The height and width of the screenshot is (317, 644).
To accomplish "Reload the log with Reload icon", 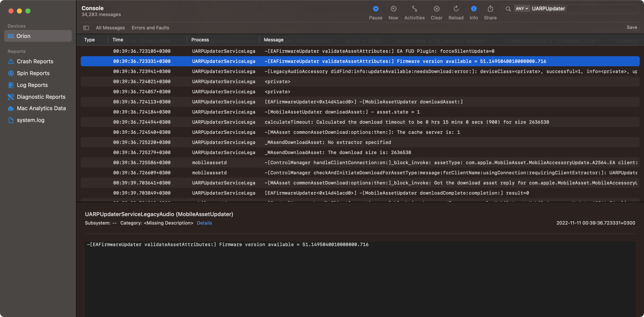I will coord(456,9).
